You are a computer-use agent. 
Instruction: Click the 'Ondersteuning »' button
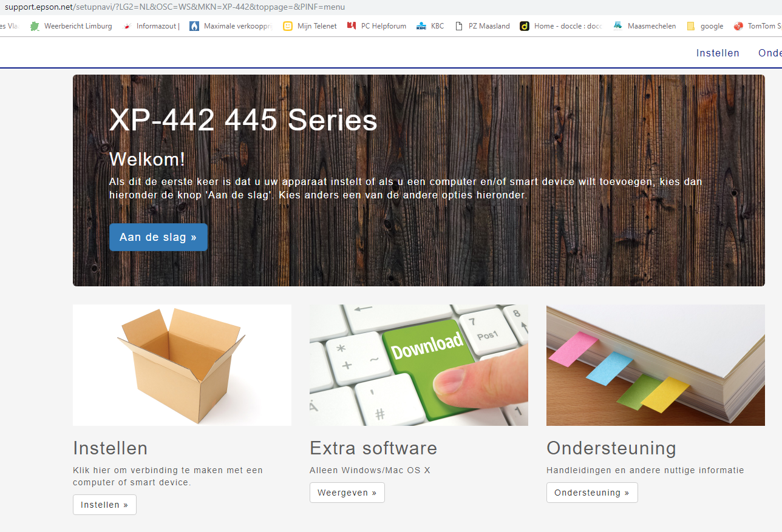tap(592, 493)
